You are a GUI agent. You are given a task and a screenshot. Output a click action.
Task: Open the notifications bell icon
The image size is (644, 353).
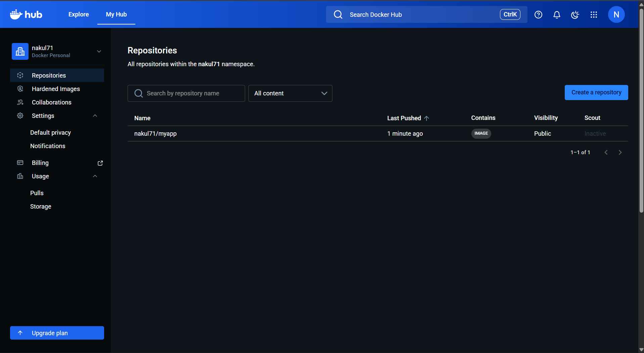557,14
